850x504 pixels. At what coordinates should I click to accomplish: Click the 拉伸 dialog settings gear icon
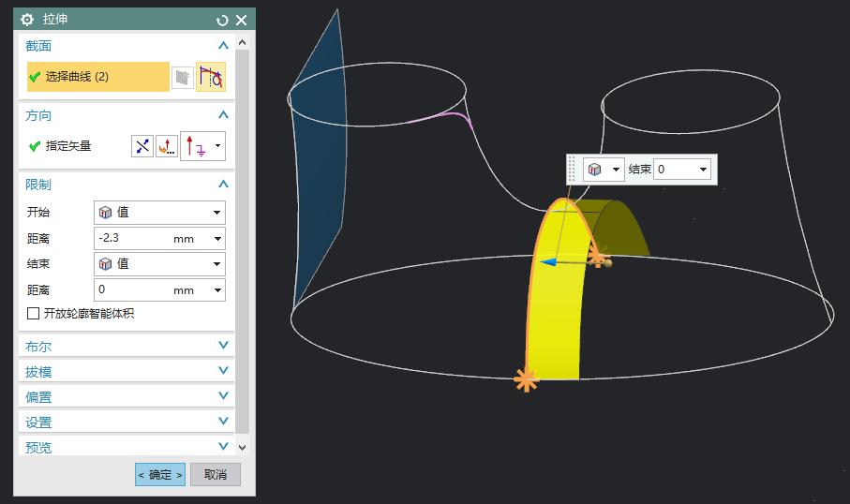pos(26,20)
